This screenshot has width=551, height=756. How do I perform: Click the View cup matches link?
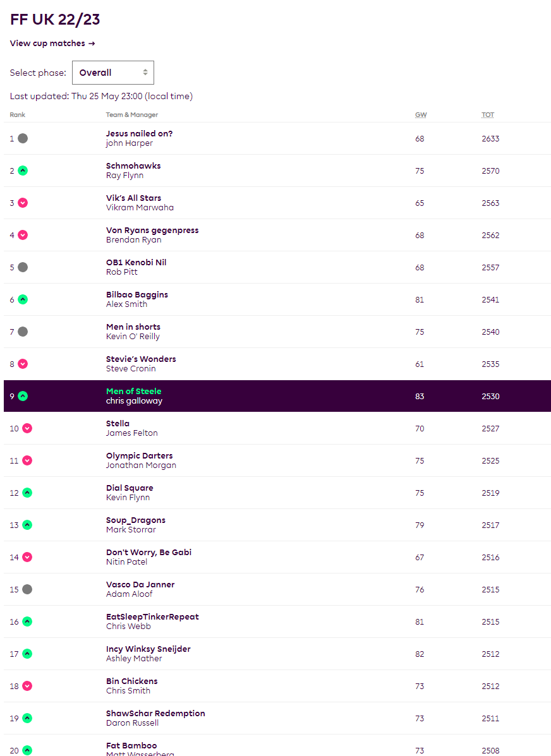[52, 44]
